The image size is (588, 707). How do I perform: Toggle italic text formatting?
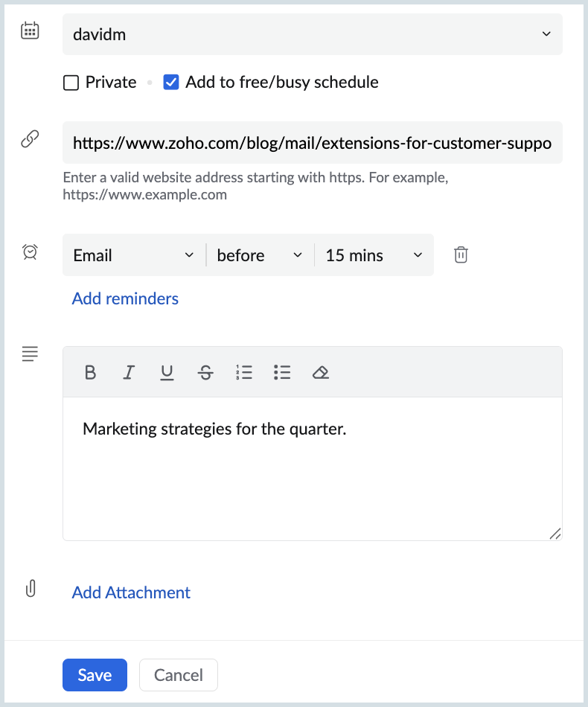pyautogui.click(x=129, y=372)
